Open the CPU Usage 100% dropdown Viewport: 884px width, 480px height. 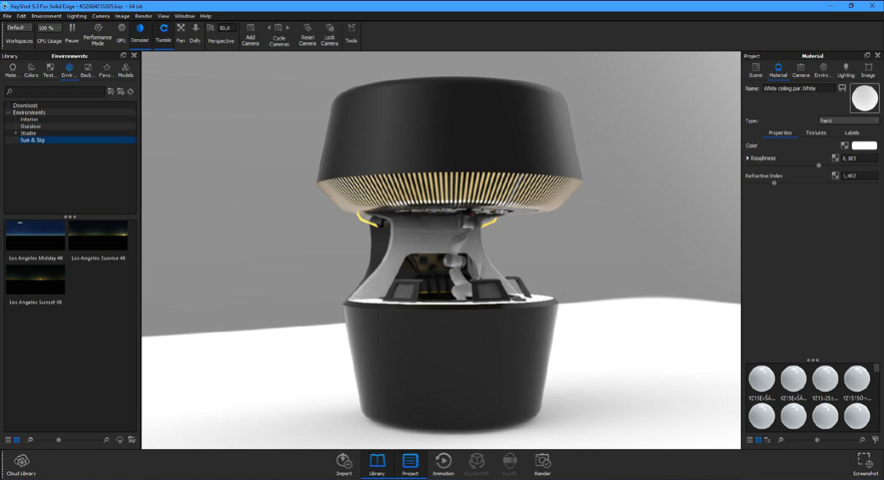pyautogui.click(x=50, y=28)
